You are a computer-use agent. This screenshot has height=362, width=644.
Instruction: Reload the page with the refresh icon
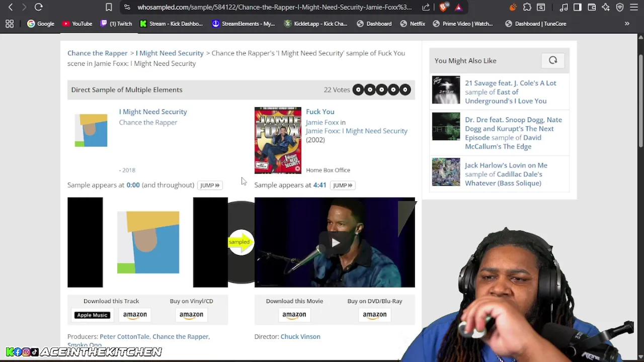pos(38,7)
